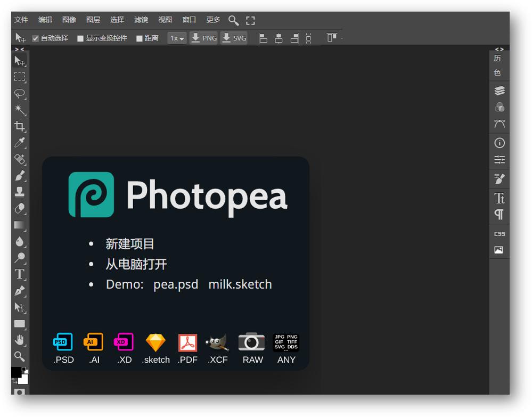
Task: Expand the right side panel arrows
Action: coord(499,49)
